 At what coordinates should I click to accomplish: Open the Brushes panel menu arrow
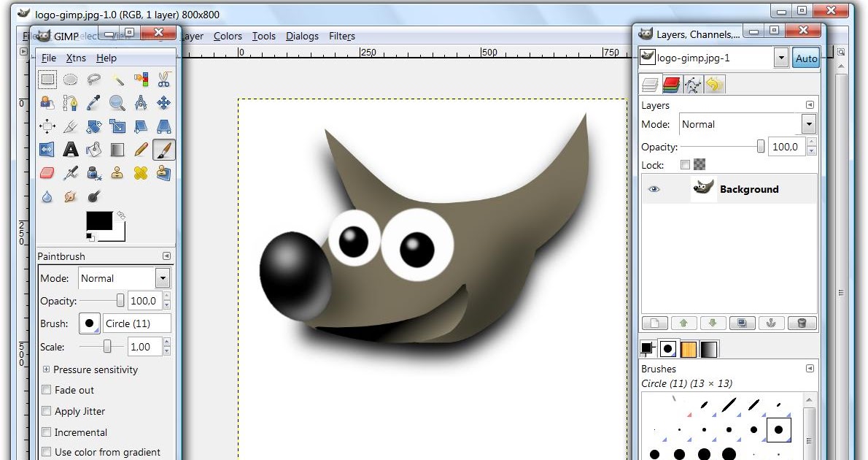pos(810,369)
